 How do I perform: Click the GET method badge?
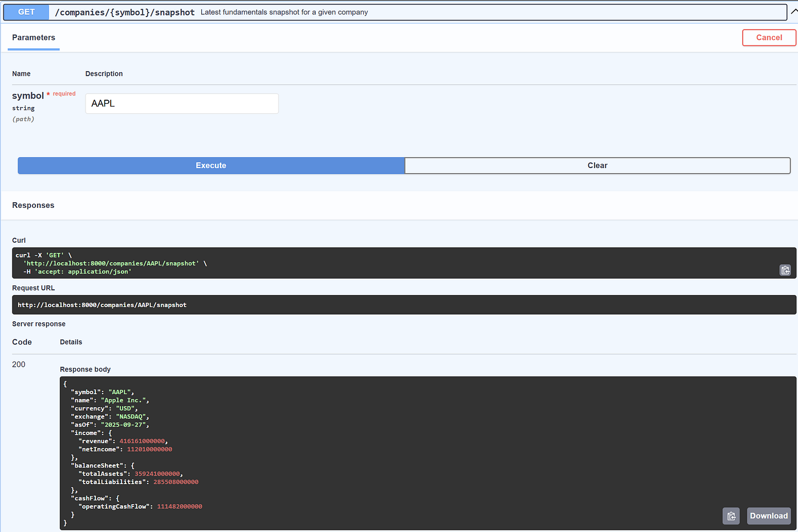click(26, 12)
